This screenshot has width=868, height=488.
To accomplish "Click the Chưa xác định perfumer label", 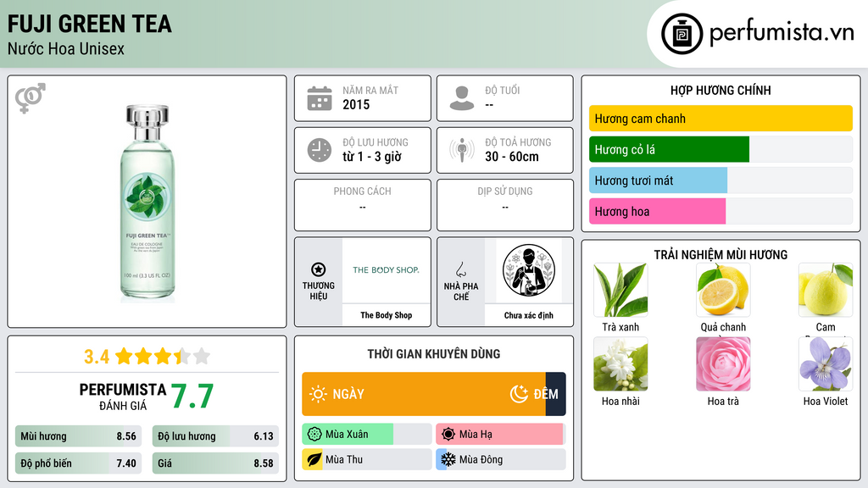I will pyautogui.click(x=529, y=315).
